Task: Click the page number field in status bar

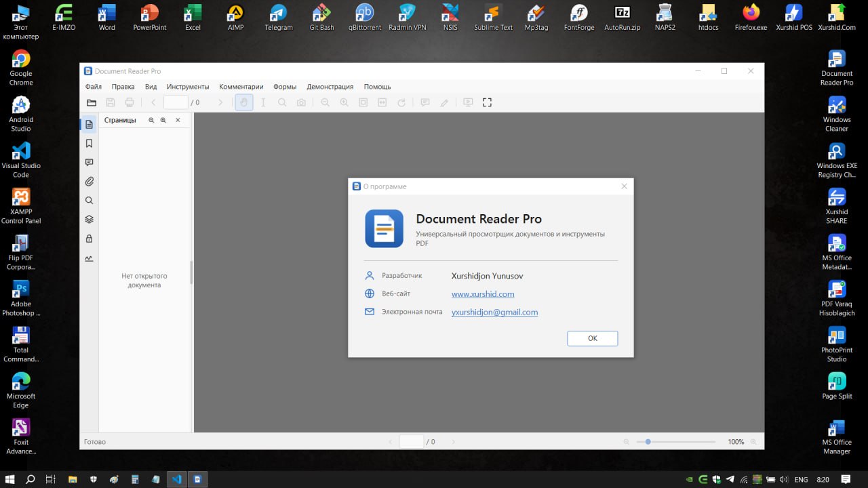Action: 412,442
